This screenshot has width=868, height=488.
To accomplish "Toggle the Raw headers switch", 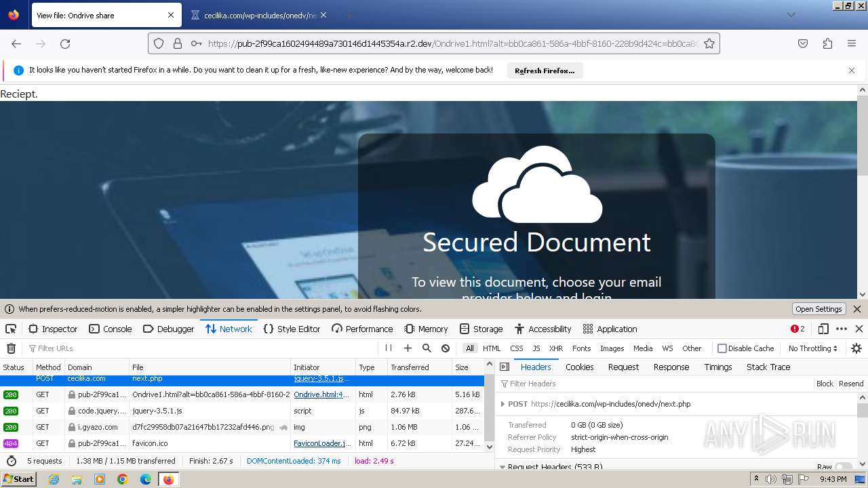I will [x=844, y=467].
